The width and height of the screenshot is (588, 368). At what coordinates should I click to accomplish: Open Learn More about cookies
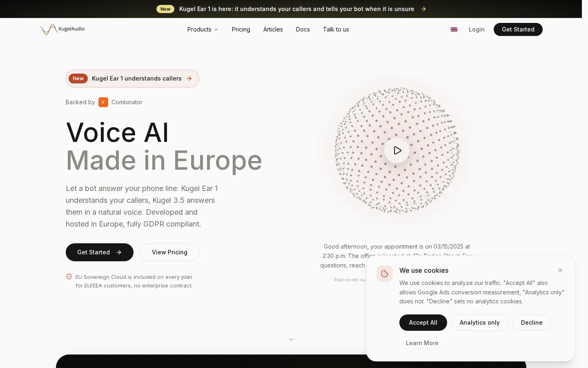tap(422, 343)
